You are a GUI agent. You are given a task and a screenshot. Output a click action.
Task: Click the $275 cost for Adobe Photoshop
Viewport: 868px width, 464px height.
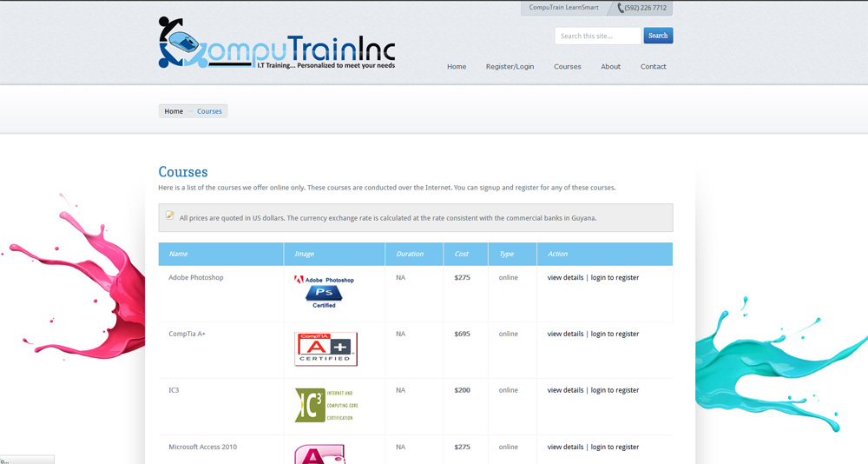point(463,278)
